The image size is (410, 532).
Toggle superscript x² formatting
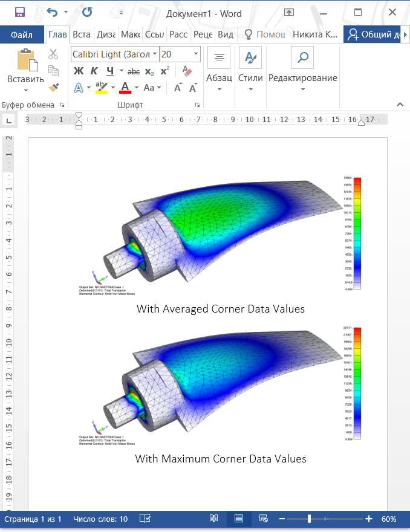coord(165,71)
